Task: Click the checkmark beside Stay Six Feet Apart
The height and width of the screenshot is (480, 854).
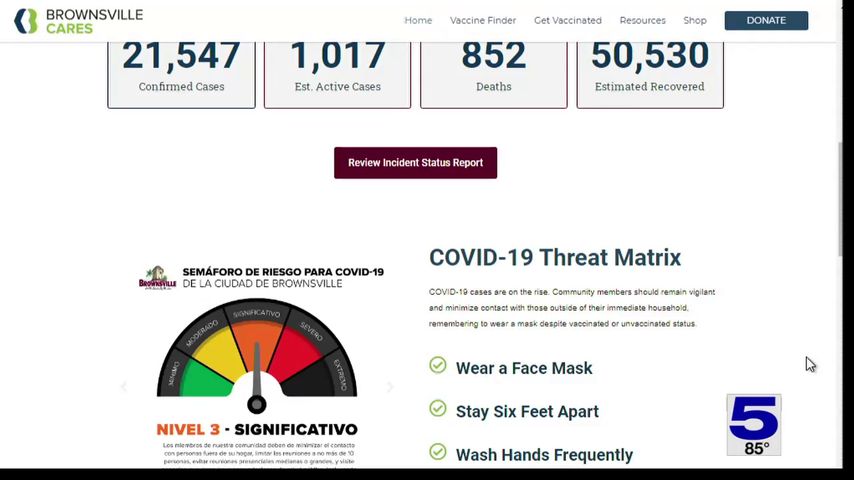Action: point(437,408)
